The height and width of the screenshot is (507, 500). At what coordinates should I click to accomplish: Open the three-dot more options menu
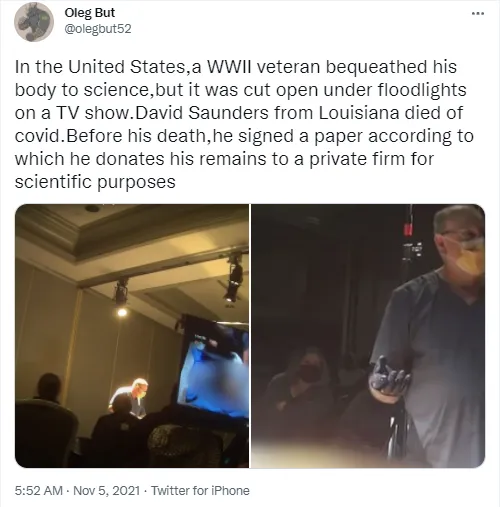(478, 14)
